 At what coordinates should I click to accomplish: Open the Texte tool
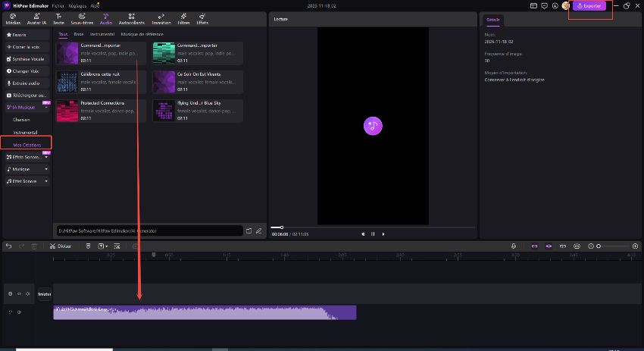pyautogui.click(x=59, y=19)
